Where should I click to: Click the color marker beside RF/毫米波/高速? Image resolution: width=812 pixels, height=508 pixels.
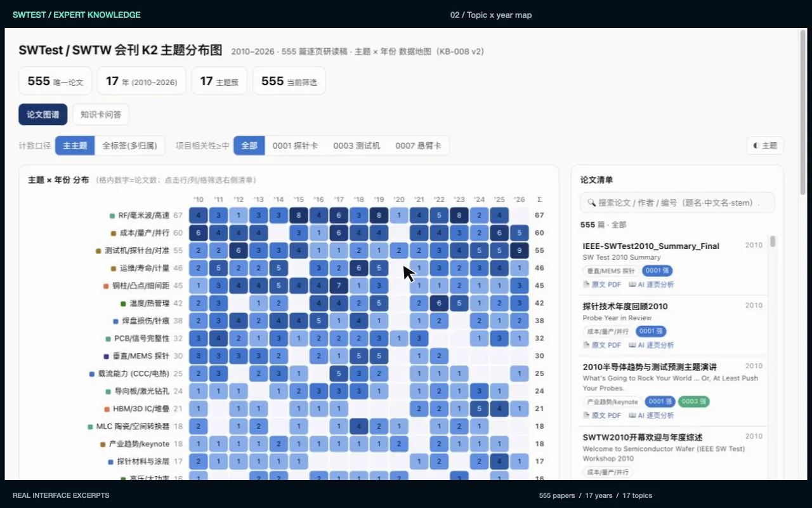tap(112, 216)
